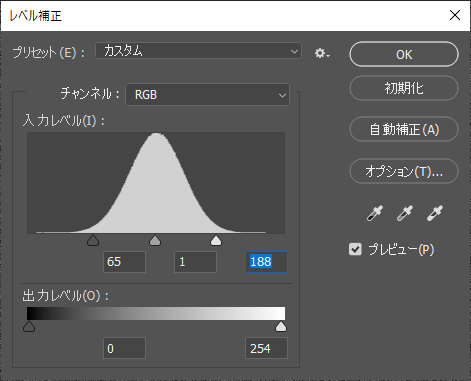Open the プリセット dropdown showing カスタム
The image size is (471, 381).
[199, 51]
